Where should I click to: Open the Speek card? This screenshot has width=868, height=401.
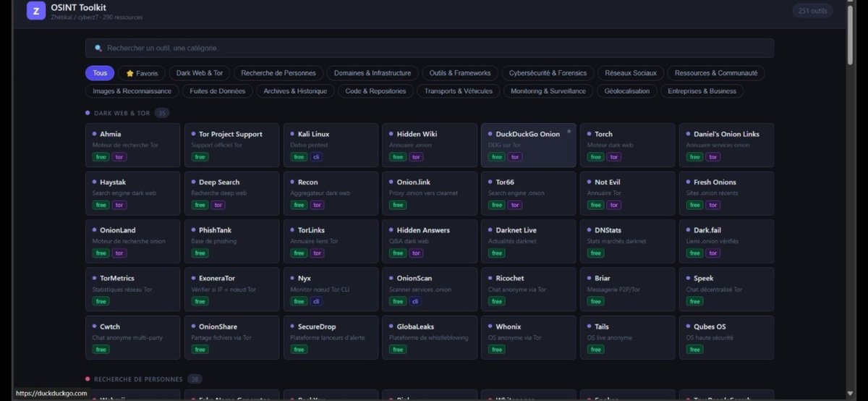click(x=726, y=290)
